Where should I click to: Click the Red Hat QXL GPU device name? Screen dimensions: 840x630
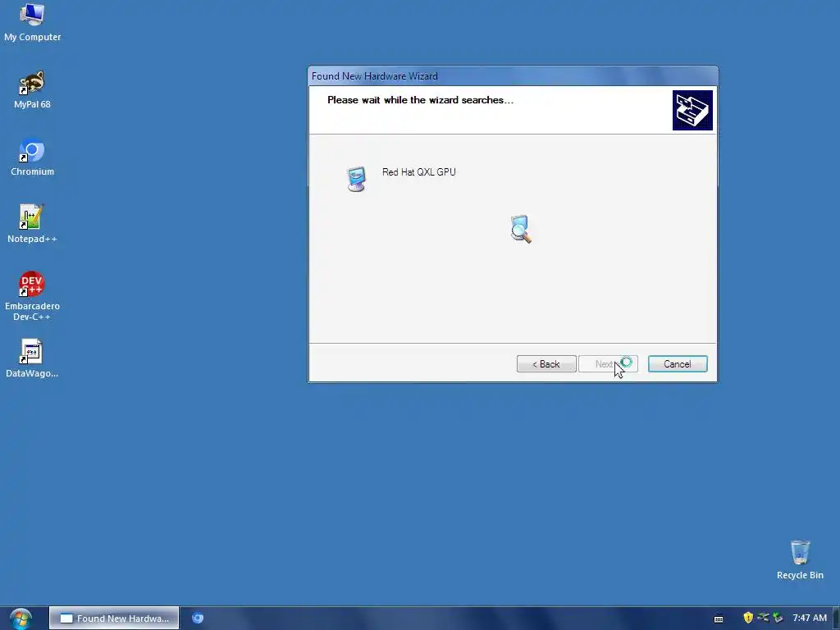419,172
